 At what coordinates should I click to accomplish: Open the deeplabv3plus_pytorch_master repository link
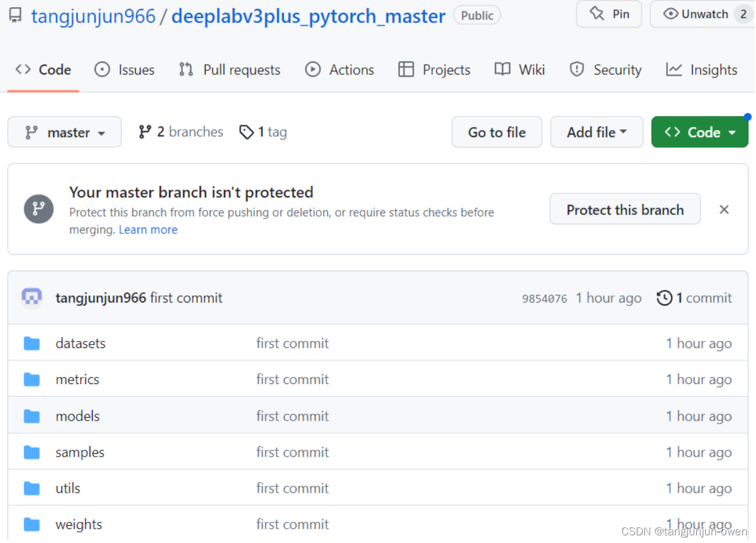point(308,16)
